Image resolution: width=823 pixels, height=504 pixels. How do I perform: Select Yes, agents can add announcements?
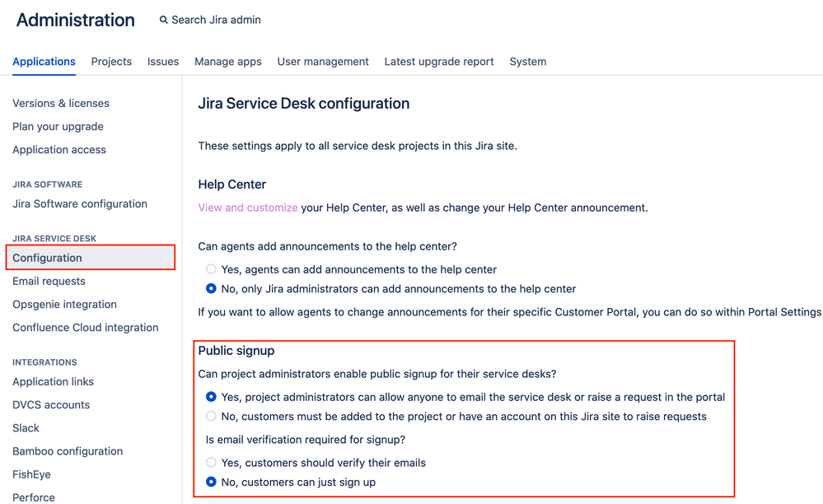click(211, 269)
